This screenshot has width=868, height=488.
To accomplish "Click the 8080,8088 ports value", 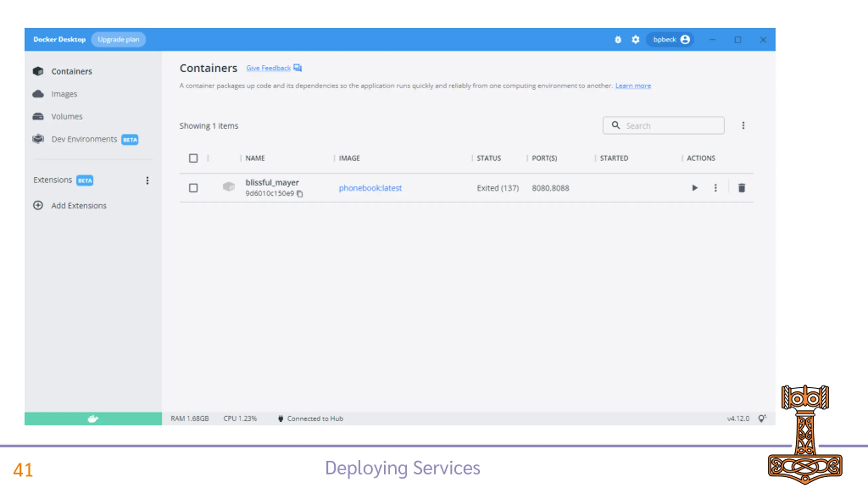I will pos(550,188).
